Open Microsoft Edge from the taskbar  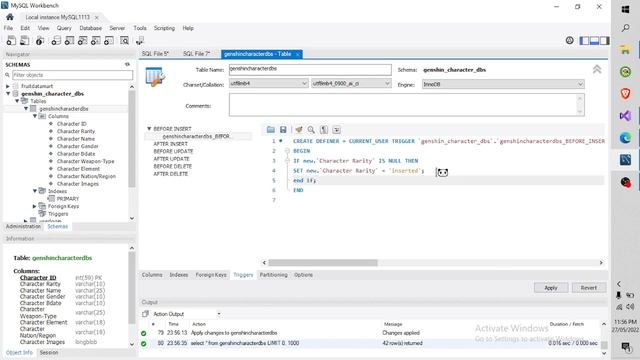(625, 138)
